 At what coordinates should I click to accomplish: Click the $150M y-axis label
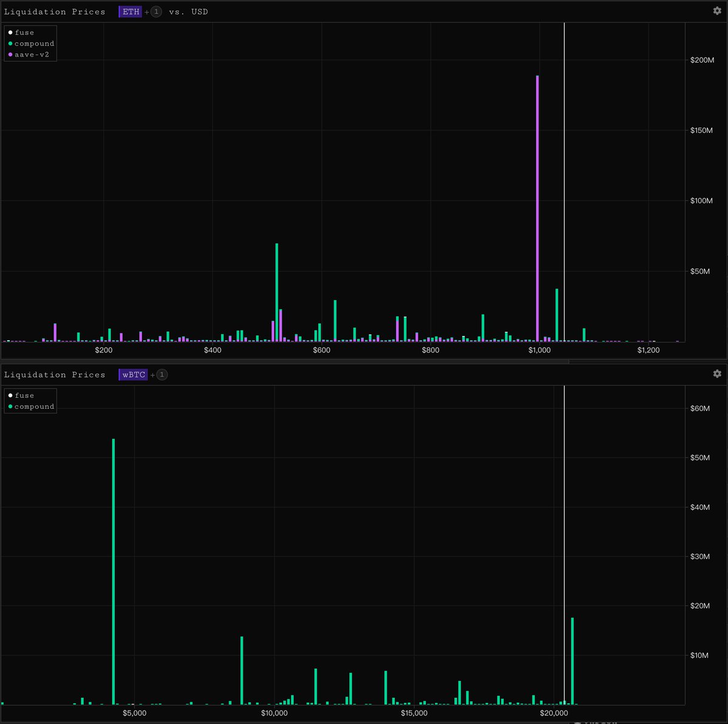tap(701, 130)
